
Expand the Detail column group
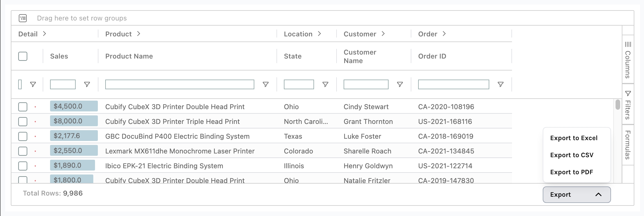coord(44,34)
